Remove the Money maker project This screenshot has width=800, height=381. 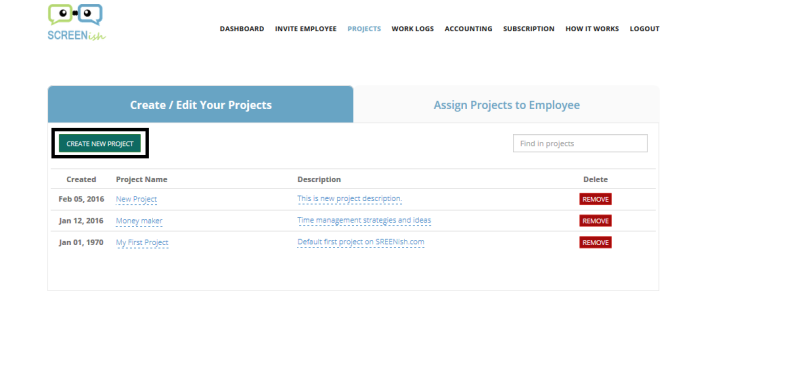click(595, 221)
